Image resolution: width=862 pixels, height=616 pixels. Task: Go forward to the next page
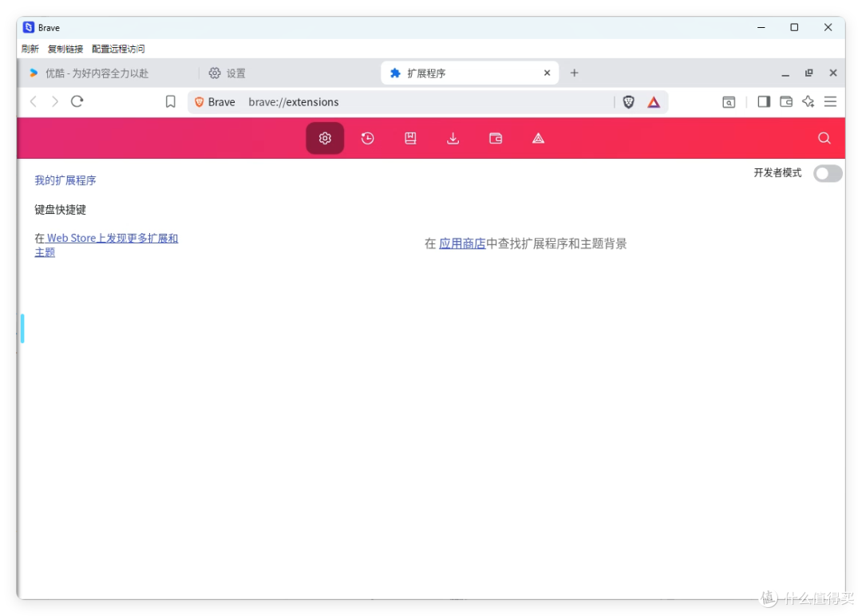pos(54,101)
